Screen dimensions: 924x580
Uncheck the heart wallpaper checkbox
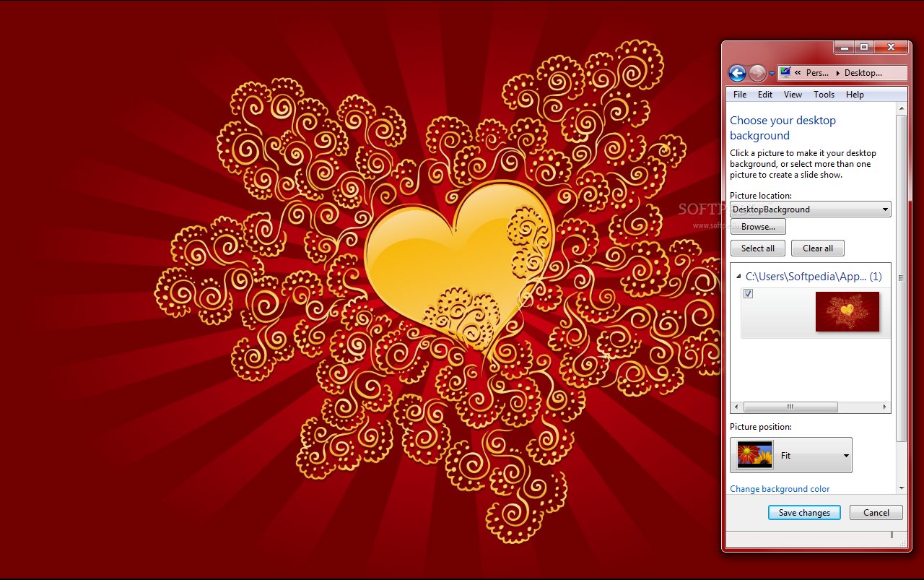point(749,293)
